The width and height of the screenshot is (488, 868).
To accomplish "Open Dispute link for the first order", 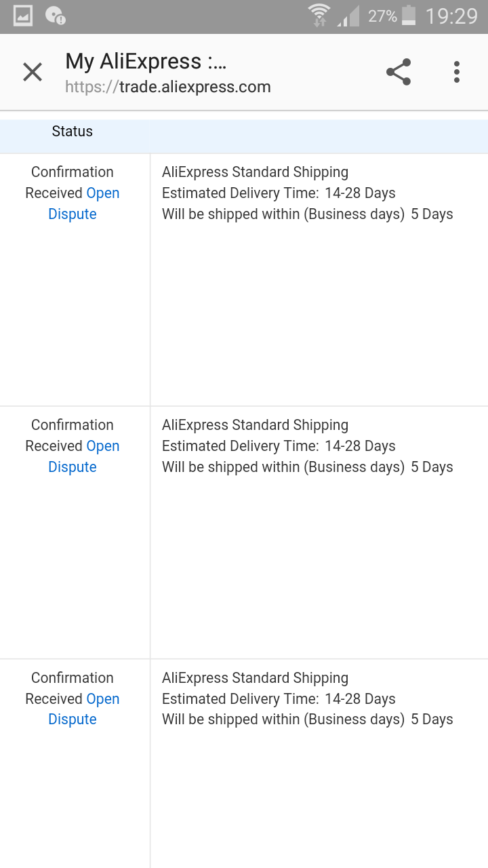I will coord(73,214).
